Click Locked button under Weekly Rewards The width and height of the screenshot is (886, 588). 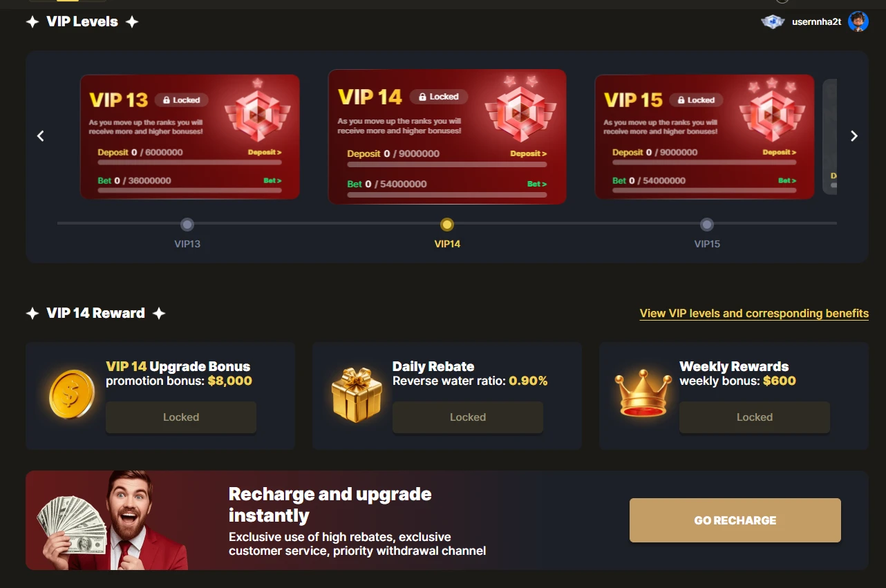755,417
